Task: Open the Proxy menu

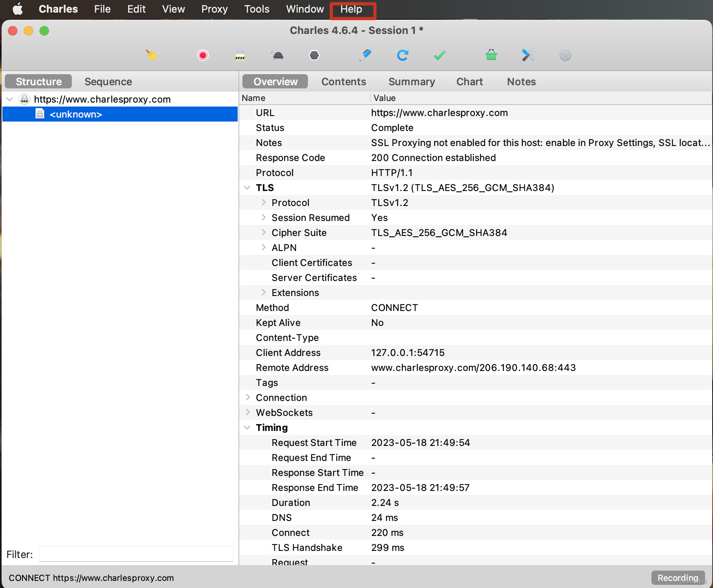Action: click(x=214, y=9)
